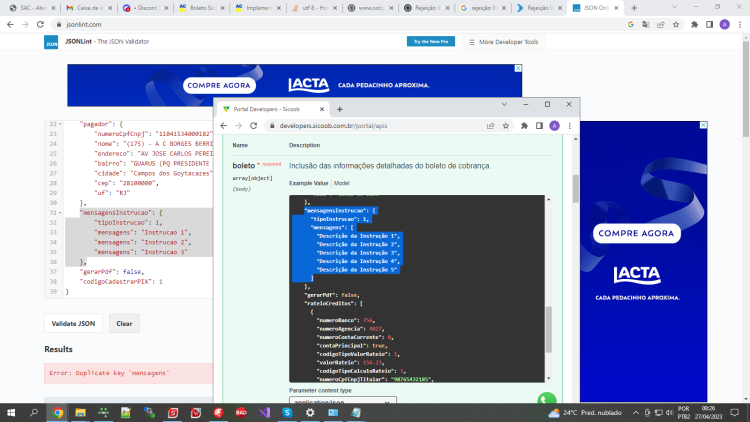
Task: Switch to Discord browser tab
Action: click(143, 8)
